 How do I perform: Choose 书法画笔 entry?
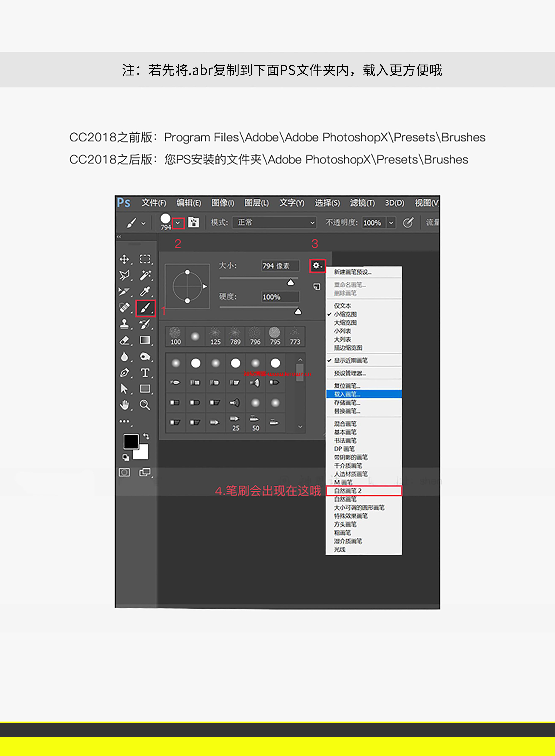[345, 440]
